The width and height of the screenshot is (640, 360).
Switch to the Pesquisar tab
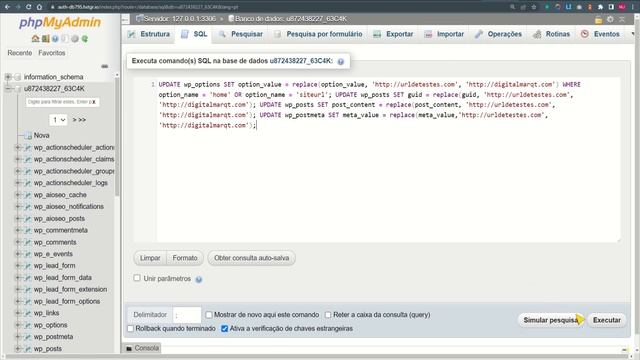point(241,34)
